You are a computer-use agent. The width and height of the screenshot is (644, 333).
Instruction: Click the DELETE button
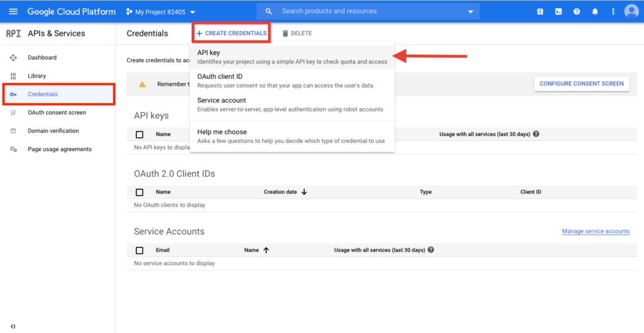click(x=297, y=33)
